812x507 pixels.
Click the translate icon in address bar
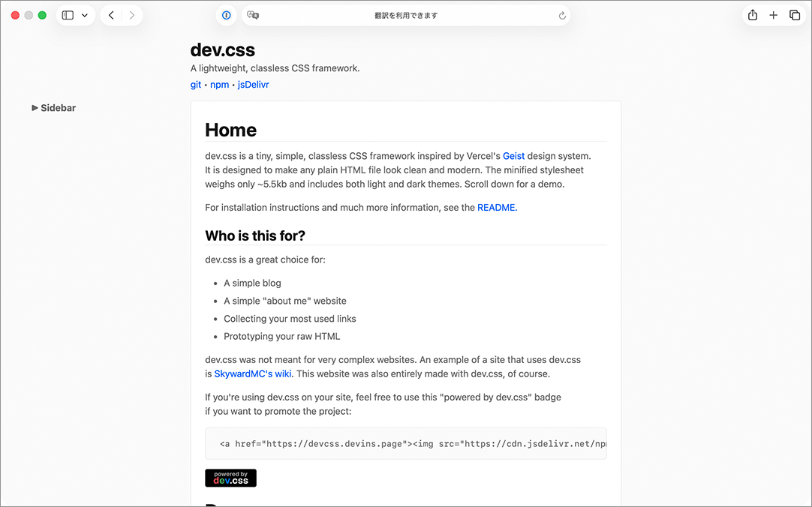point(253,16)
